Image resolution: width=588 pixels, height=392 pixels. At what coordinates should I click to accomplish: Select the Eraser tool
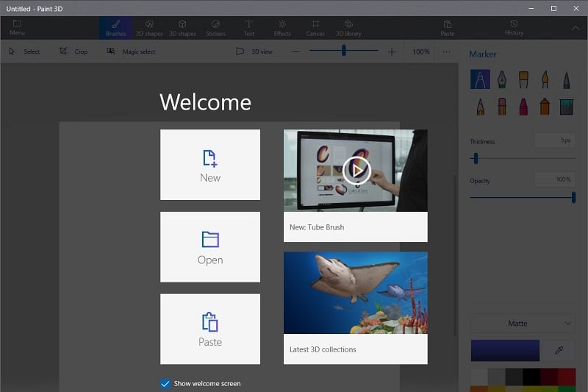pyautogui.click(x=502, y=107)
